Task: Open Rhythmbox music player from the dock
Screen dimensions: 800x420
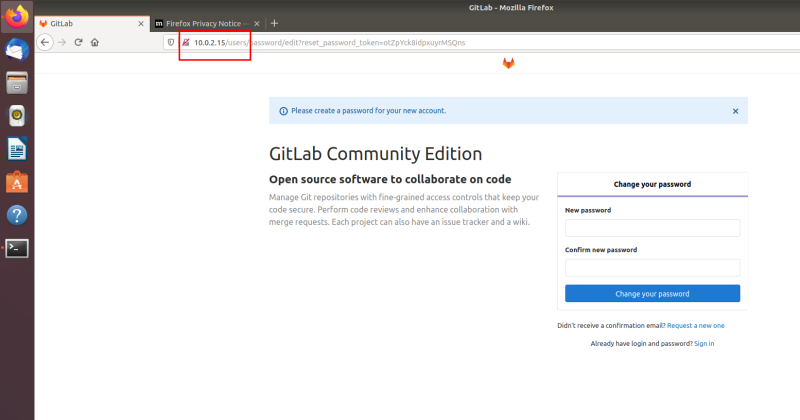Action: tap(17, 116)
